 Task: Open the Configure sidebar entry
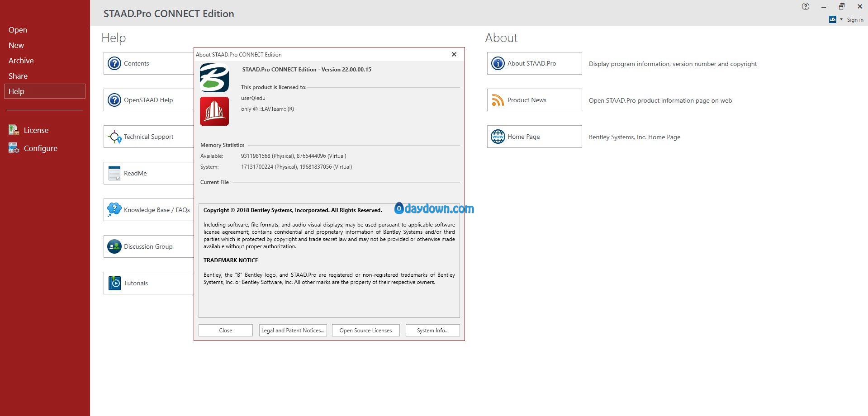pyautogui.click(x=41, y=148)
